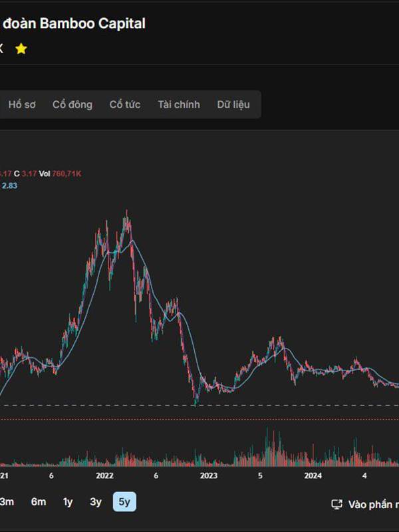Open the Hồ sơ tab

coord(22,104)
